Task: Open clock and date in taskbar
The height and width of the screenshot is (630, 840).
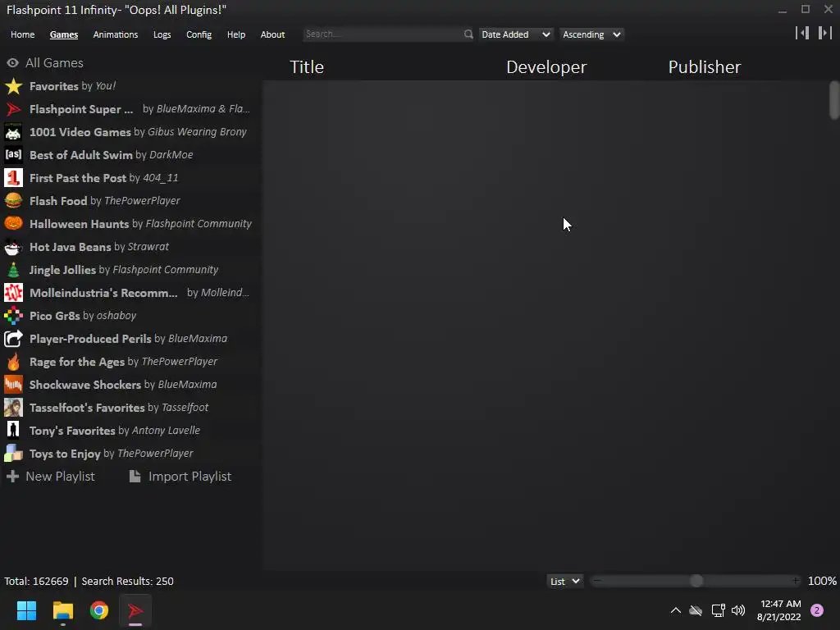Action: (779, 610)
